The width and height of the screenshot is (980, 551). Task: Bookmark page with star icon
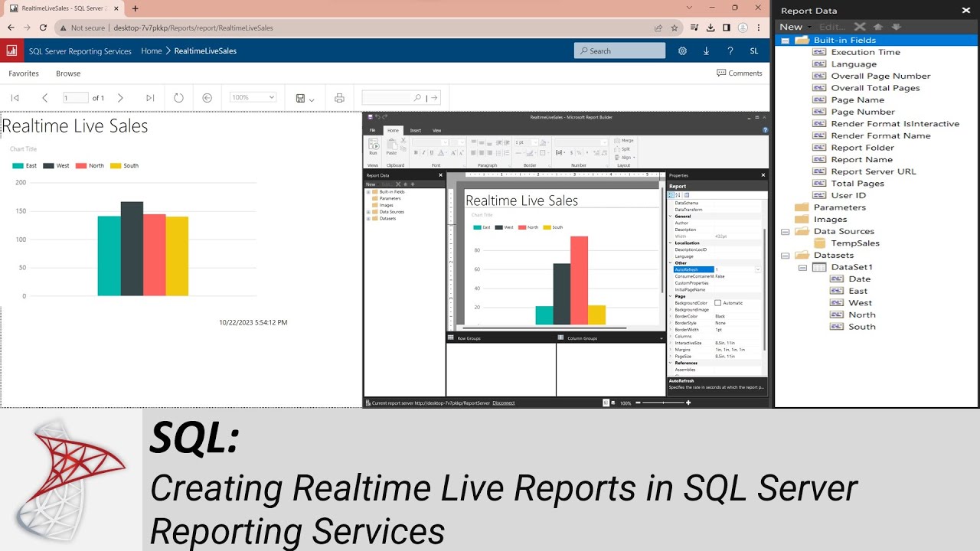[675, 28]
